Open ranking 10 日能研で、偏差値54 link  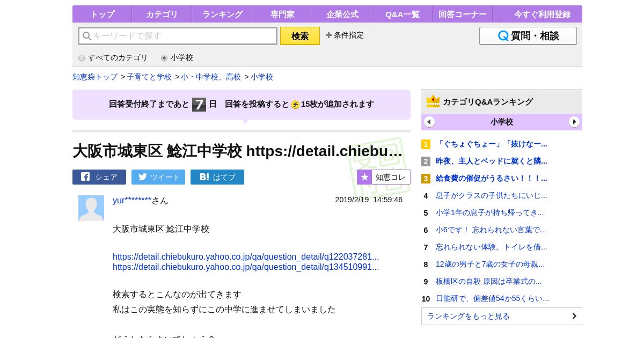coord(492,298)
